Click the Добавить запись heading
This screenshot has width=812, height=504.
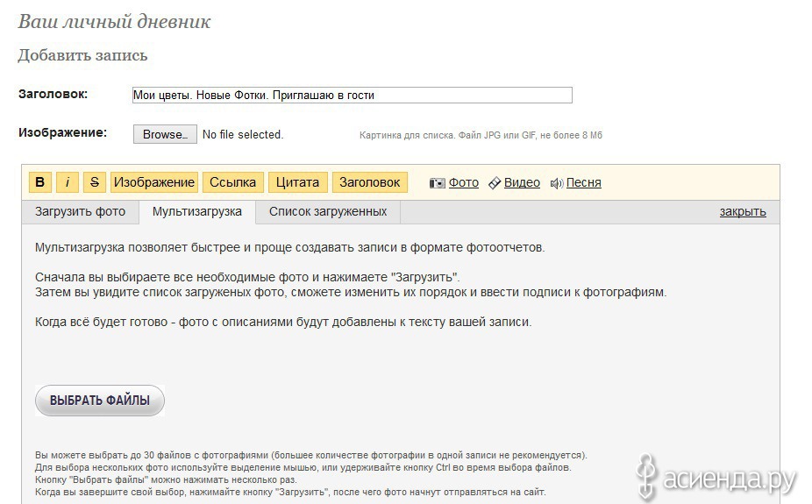[x=82, y=55]
